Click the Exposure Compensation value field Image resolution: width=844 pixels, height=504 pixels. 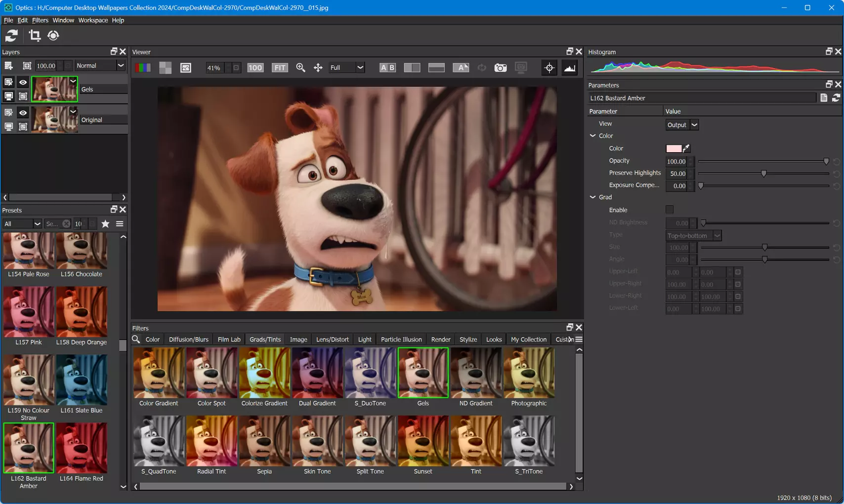676,186
